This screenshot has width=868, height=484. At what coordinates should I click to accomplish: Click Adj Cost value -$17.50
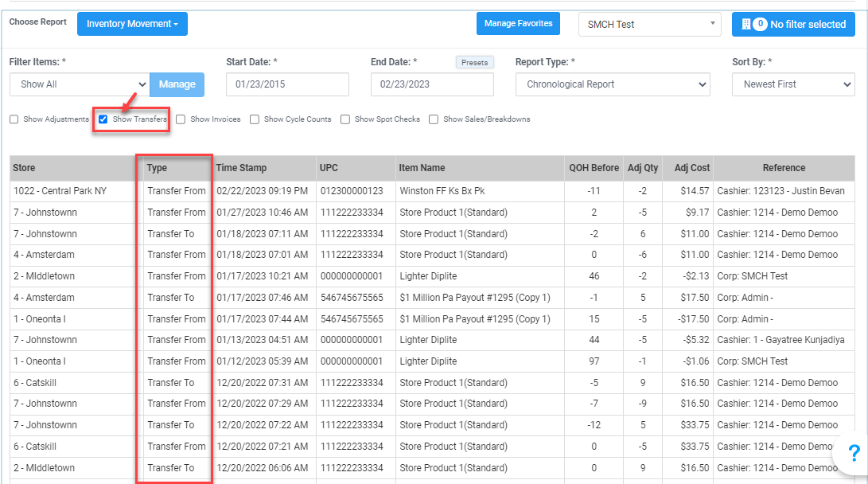pyautogui.click(x=694, y=319)
